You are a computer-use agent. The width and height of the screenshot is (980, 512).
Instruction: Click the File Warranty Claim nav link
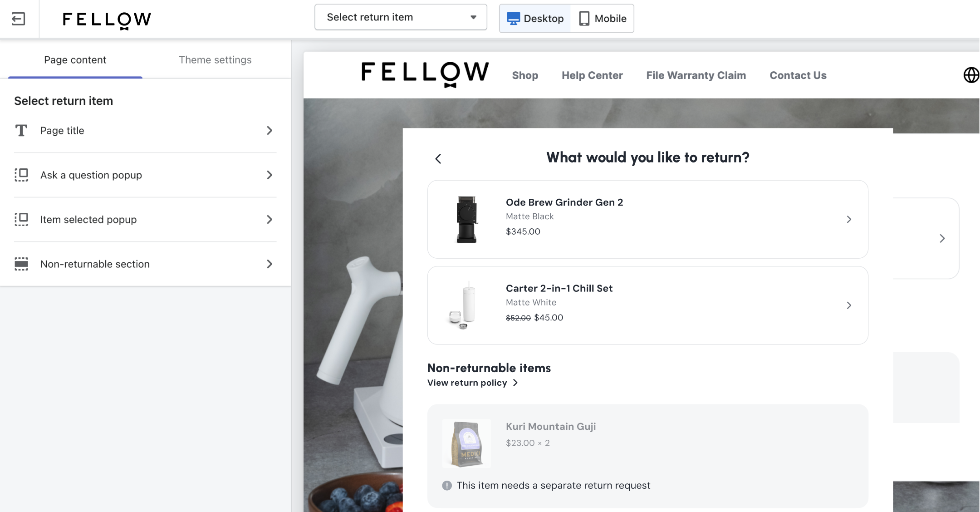(x=696, y=75)
